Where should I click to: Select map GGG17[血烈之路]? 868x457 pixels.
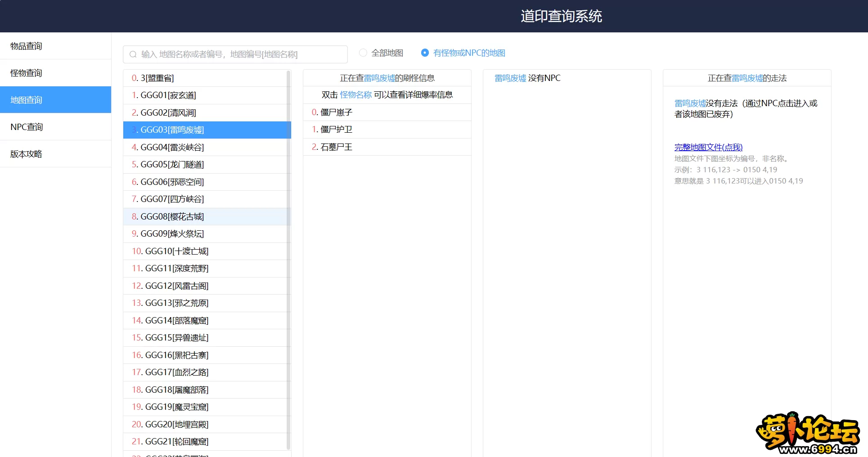point(207,372)
